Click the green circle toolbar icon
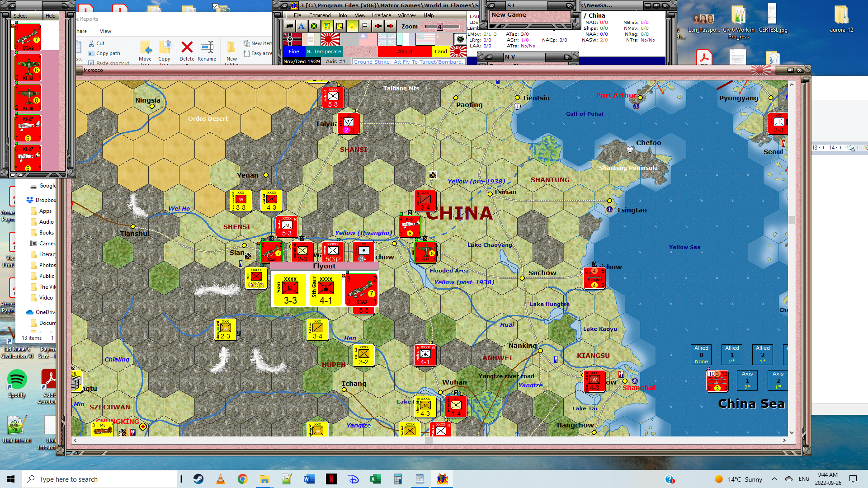The image size is (868, 488). click(x=314, y=26)
